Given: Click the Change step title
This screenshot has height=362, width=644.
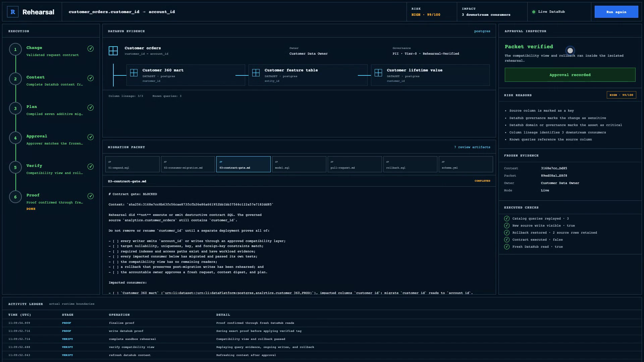Looking at the screenshot, I should (34, 48).
